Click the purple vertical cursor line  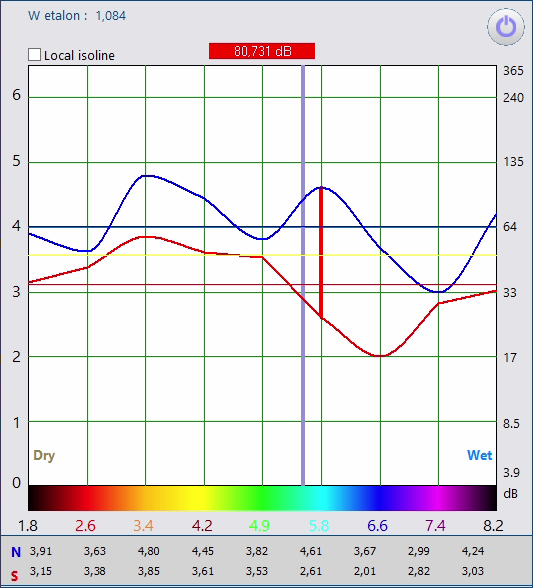coord(303,276)
